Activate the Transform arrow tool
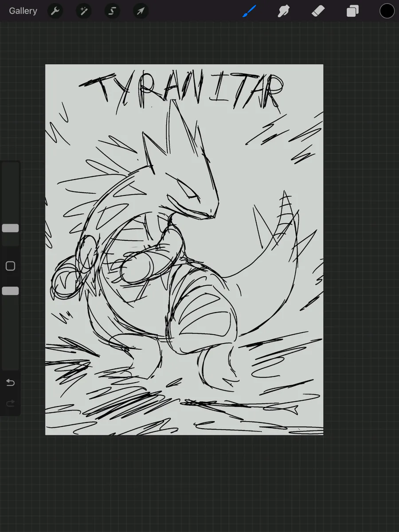 [141, 11]
